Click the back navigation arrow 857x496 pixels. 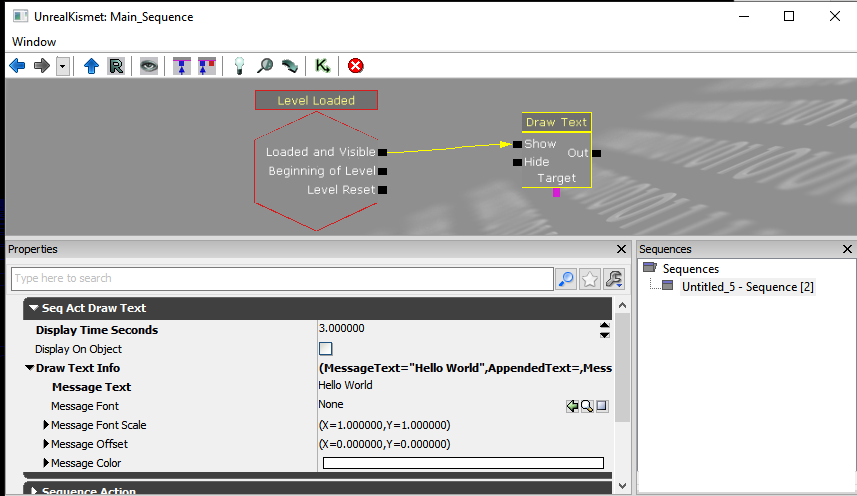pyautogui.click(x=17, y=66)
